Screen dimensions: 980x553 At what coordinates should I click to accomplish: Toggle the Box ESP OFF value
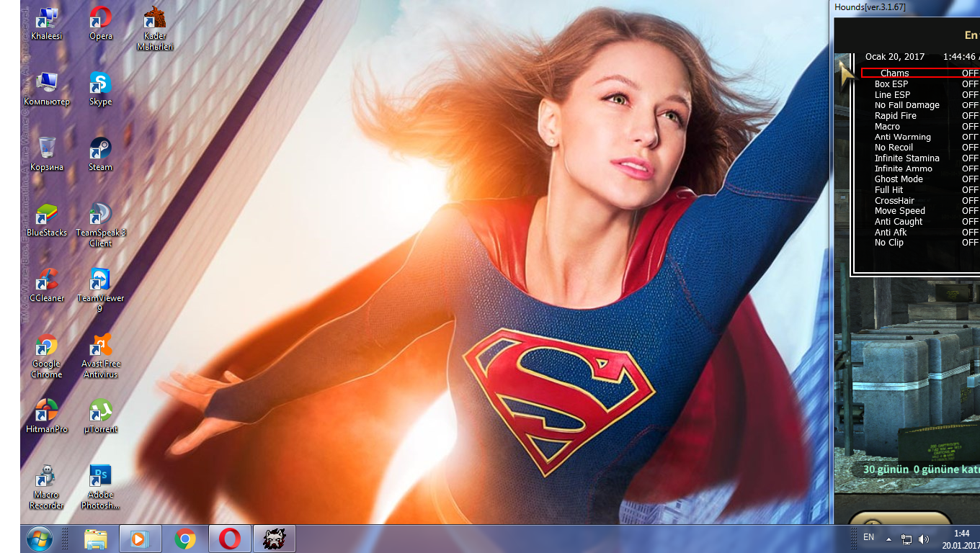coord(971,84)
